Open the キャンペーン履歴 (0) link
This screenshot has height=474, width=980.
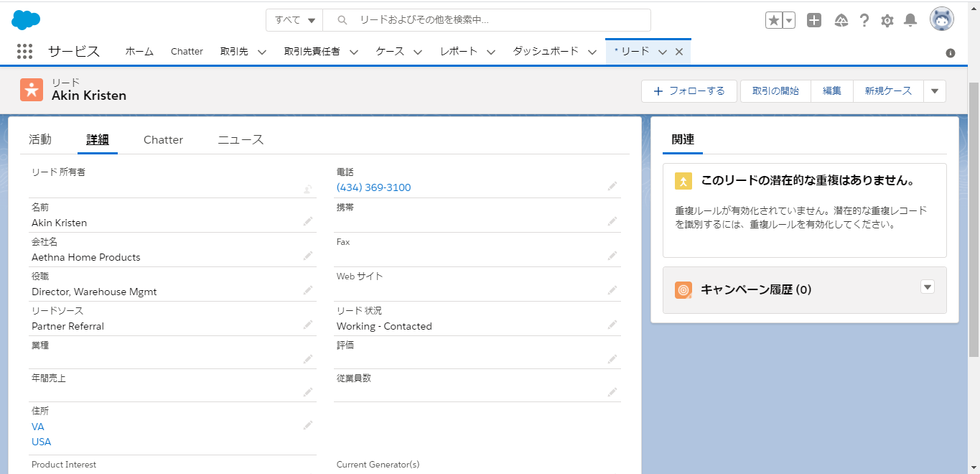[x=756, y=289]
